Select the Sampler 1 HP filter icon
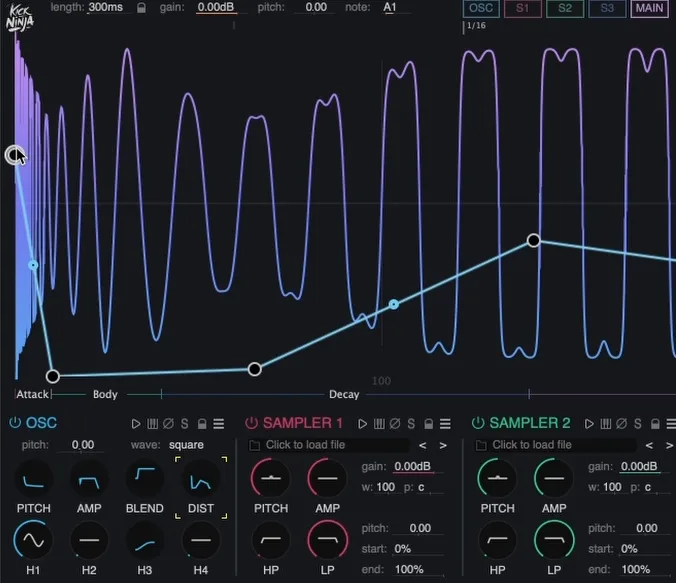The height and width of the screenshot is (583, 676). point(271,539)
